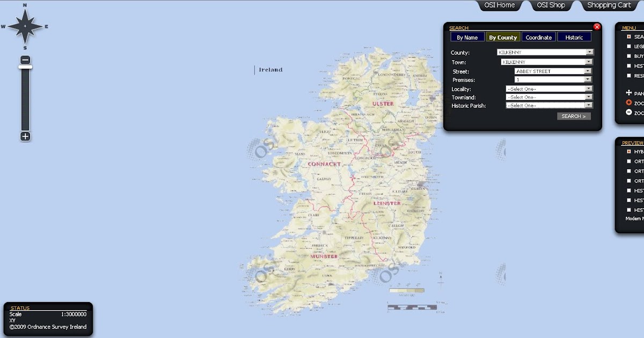Click the elevation legend color bar
This screenshot has height=338, width=644.
click(407, 291)
